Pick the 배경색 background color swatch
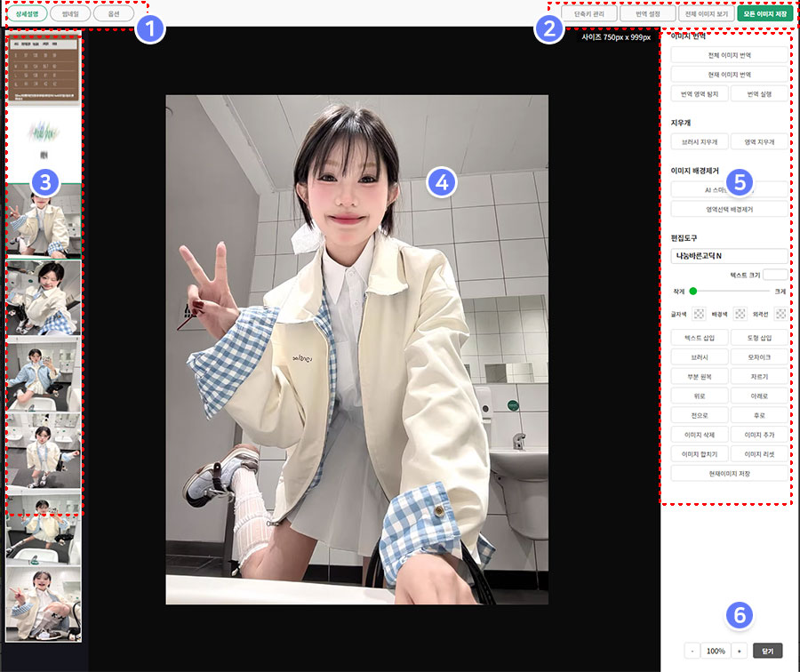This screenshot has width=800, height=672. coord(740,314)
